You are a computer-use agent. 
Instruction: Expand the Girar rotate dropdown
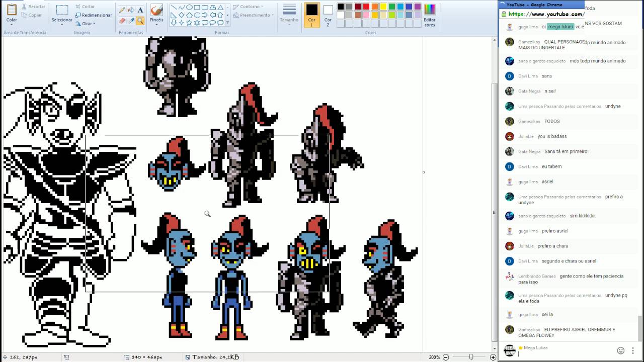click(94, 24)
